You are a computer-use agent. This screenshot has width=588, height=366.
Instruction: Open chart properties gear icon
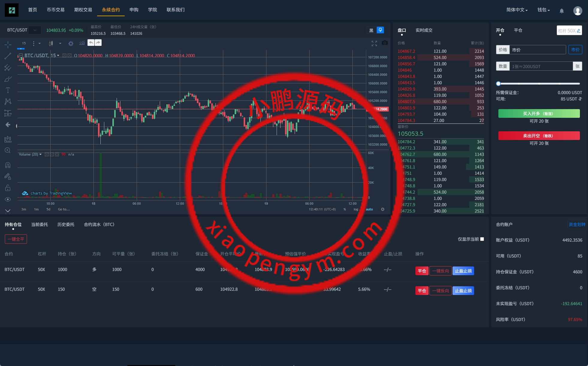pos(71,43)
